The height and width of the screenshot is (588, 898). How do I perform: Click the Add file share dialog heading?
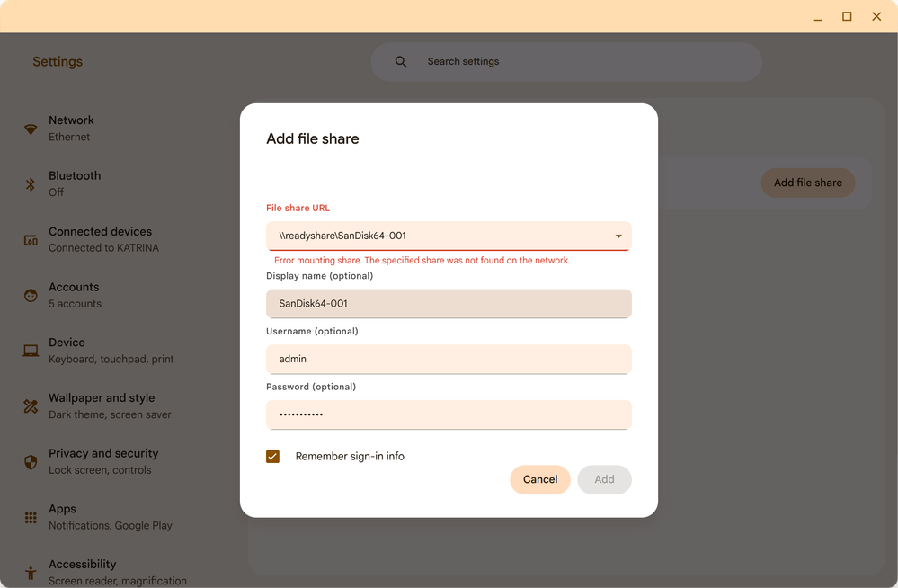313,139
